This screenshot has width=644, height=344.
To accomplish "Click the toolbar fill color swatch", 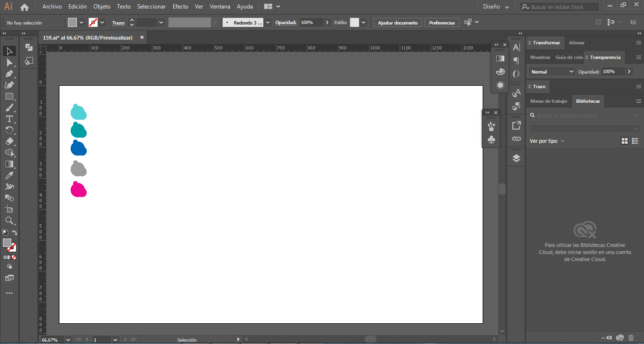I will coord(7,243).
